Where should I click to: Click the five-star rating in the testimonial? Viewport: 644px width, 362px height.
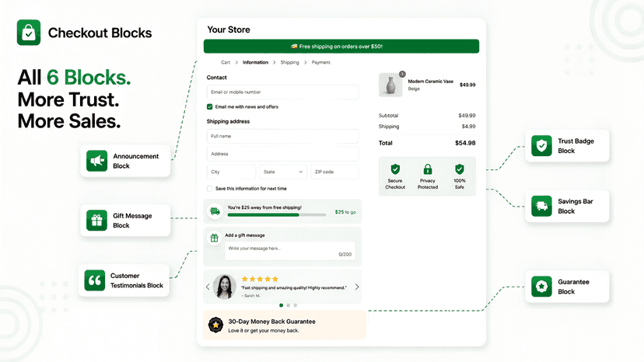point(260,279)
